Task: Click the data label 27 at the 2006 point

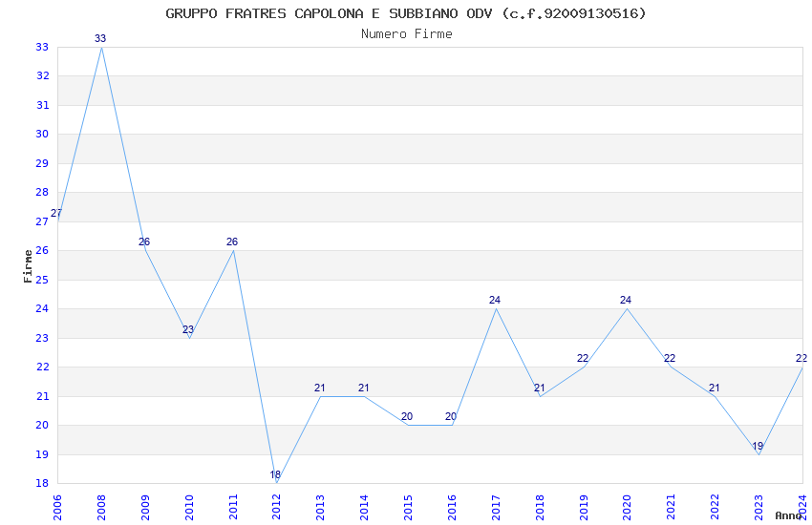Action: point(56,213)
